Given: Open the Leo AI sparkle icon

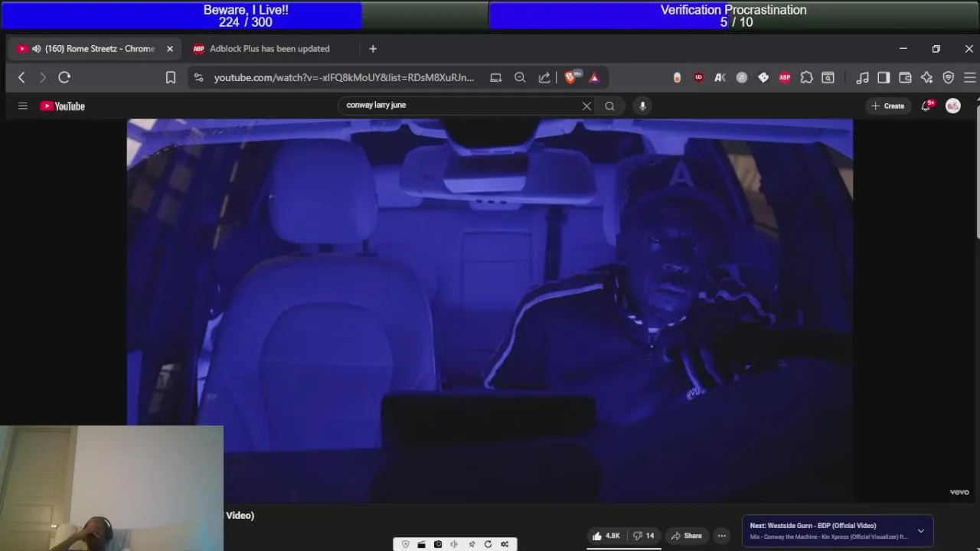Looking at the screenshot, I should [x=926, y=77].
